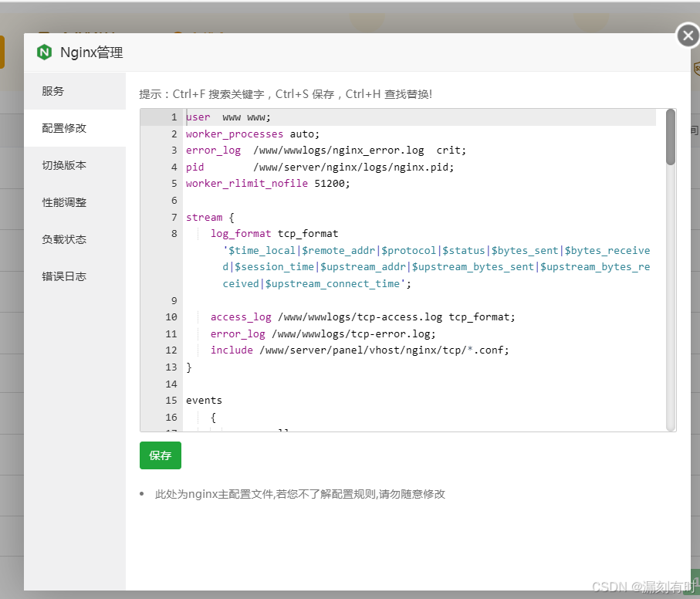Click the '51200;' value on line 5
Screen dimensions: 700x599
332,184
